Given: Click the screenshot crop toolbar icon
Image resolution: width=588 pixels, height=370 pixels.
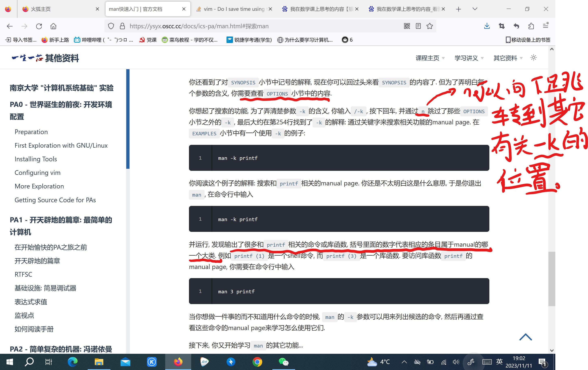Looking at the screenshot, I should click(502, 26).
